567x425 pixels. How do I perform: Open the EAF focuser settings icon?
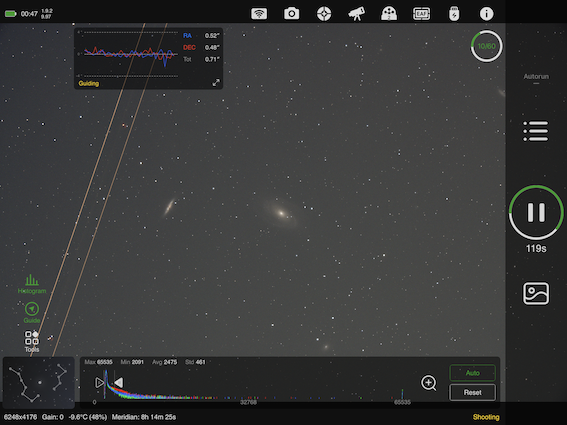pos(422,14)
